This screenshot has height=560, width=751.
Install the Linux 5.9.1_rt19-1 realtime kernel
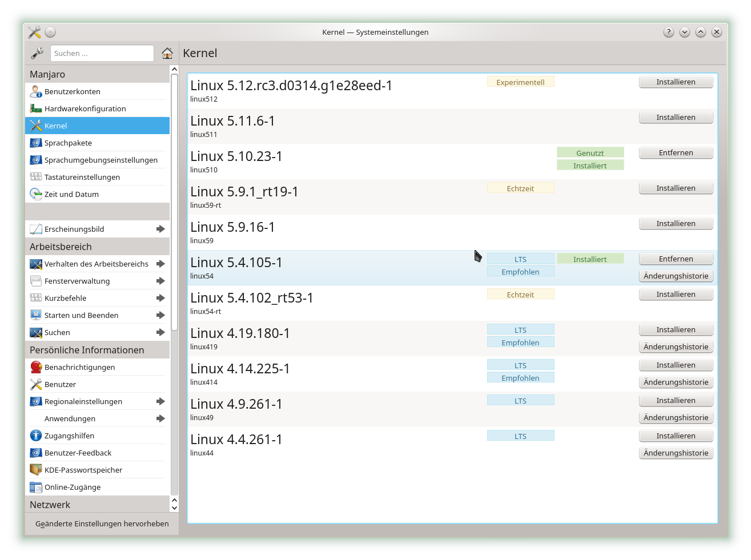(x=676, y=188)
